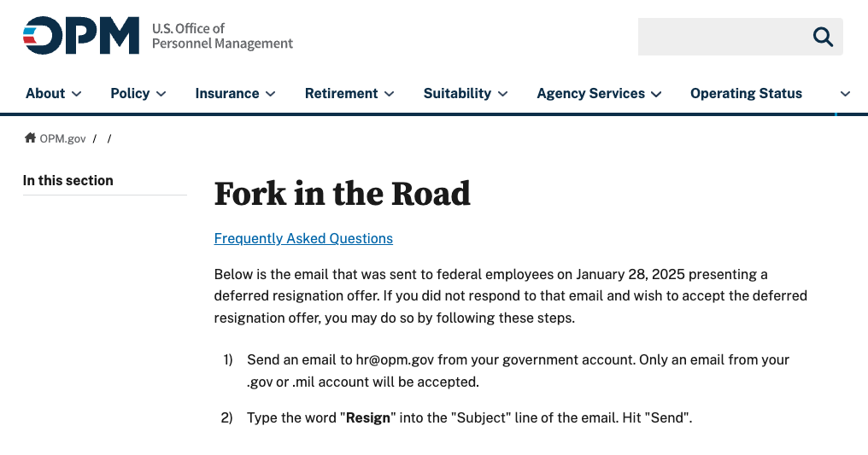Expand the Policy dropdown chevron

161,94
